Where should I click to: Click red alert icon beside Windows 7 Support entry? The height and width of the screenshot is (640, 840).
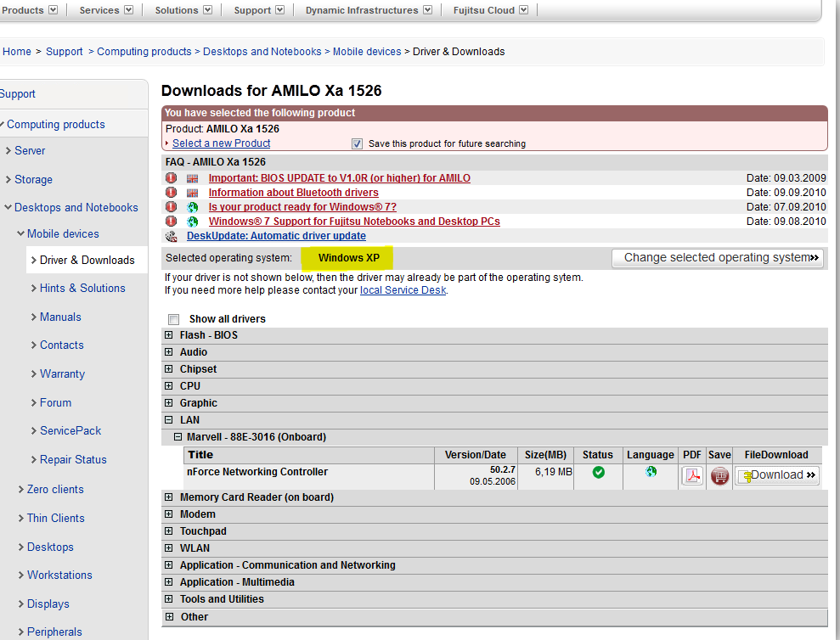tap(171, 222)
